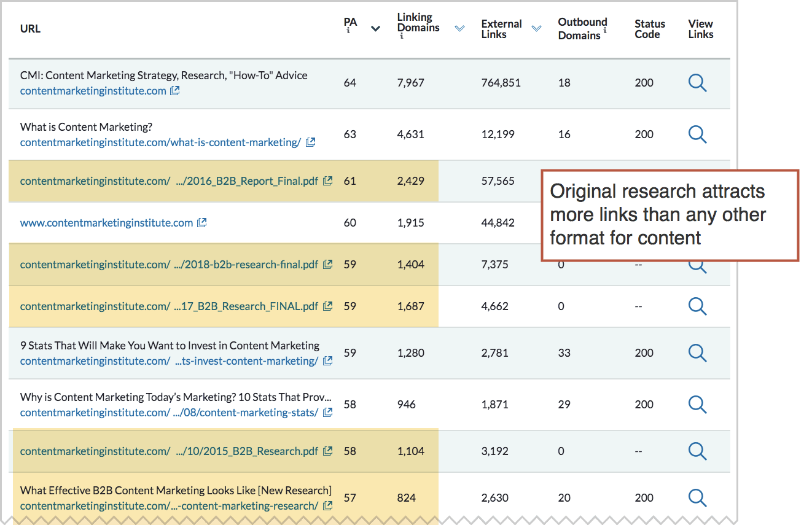Click the title 'Why is Content Marketing Today's Marketing?'
Screen dimensions: 812x525
coord(176,397)
